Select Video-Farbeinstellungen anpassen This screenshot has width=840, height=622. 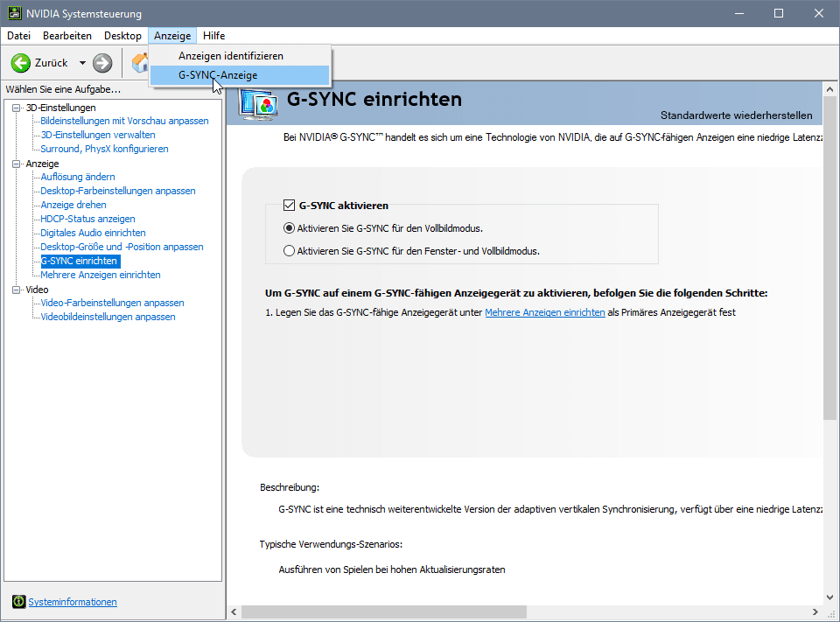(113, 303)
